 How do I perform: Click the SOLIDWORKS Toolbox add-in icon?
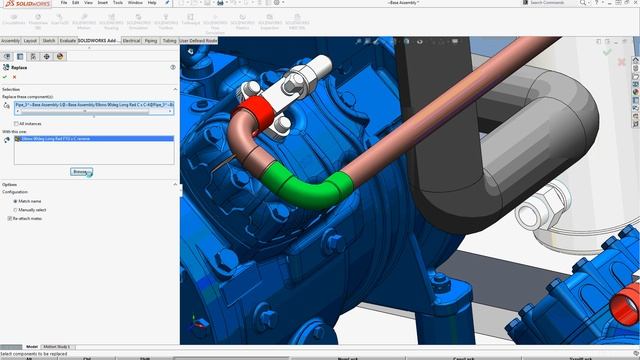click(x=166, y=21)
